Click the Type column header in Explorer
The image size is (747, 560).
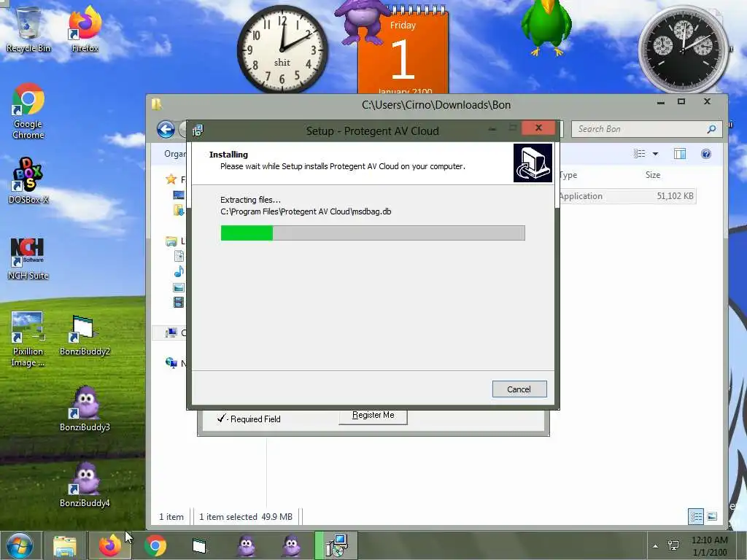pos(568,175)
